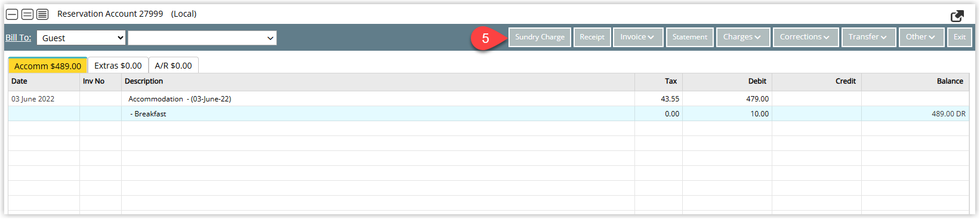Open account in a new window icon
The image size is (980, 219).
click(957, 16)
